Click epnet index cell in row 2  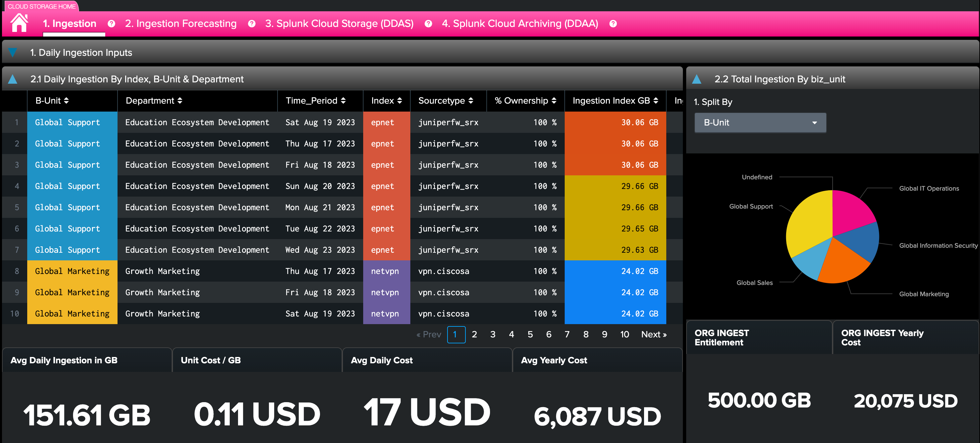(x=386, y=143)
